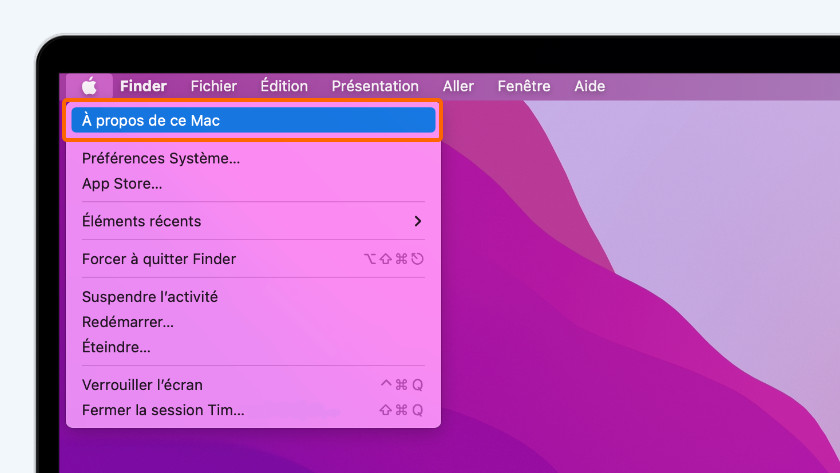Launch App Store… from Apple menu
This screenshot has height=473, width=840.
(253, 183)
